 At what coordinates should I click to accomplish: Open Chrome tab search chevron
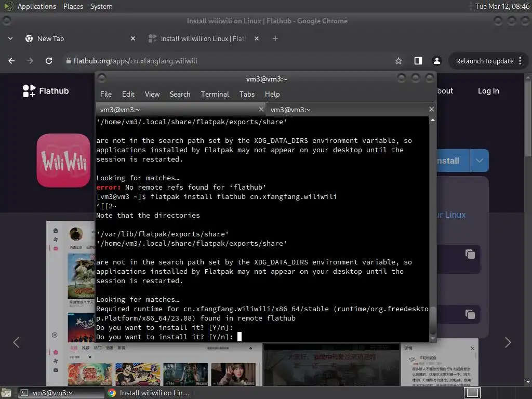(10, 38)
